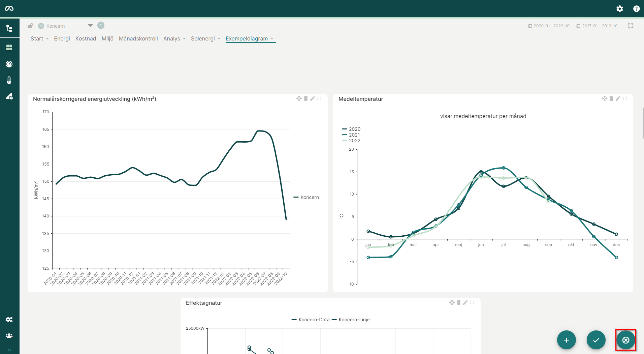
Task: Toggle the 2022 series in temperature legend
Action: click(x=351, y=141)
